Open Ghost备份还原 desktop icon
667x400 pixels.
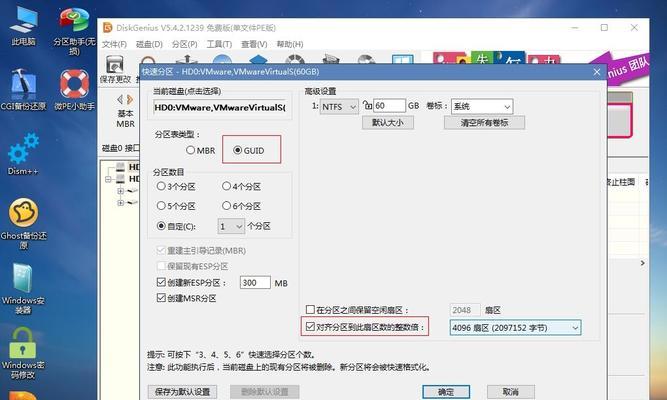click(x=23, y=223)
